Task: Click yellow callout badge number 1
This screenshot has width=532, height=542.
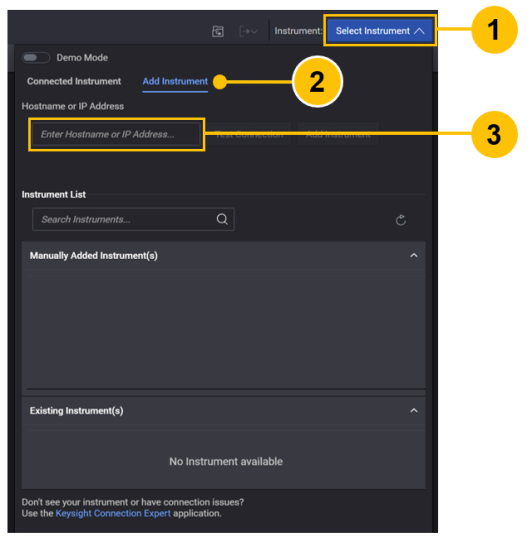Action: [x=494, y=30]
